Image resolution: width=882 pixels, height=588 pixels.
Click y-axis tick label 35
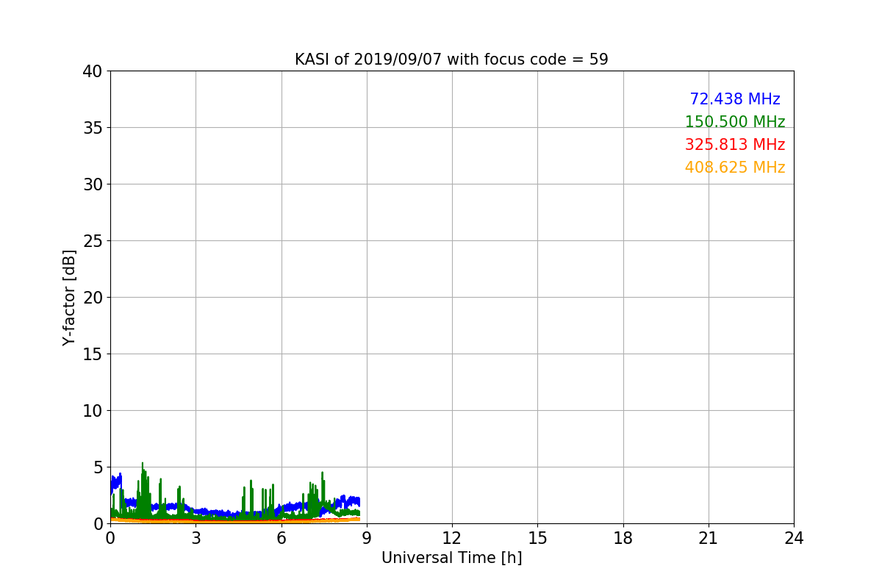(x=92, y=128)
